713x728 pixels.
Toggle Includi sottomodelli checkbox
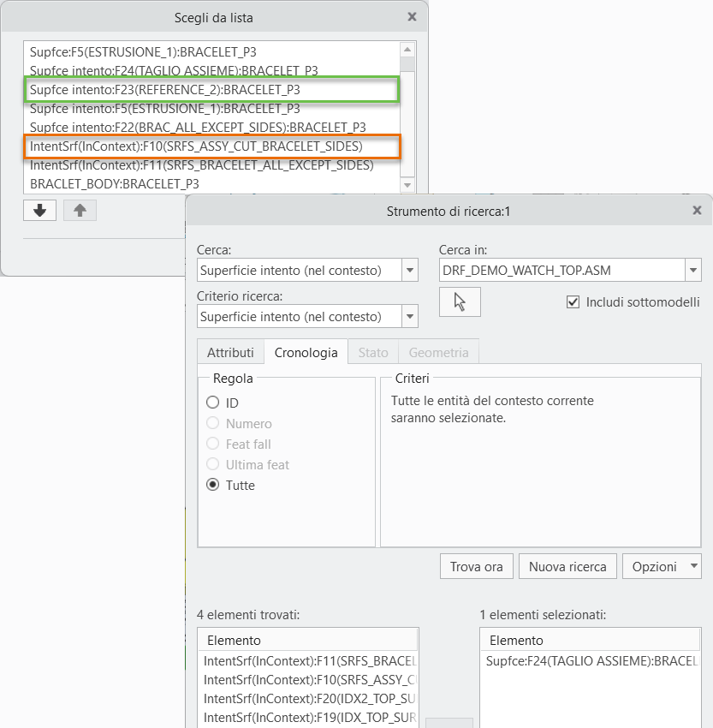coord(573,302)
